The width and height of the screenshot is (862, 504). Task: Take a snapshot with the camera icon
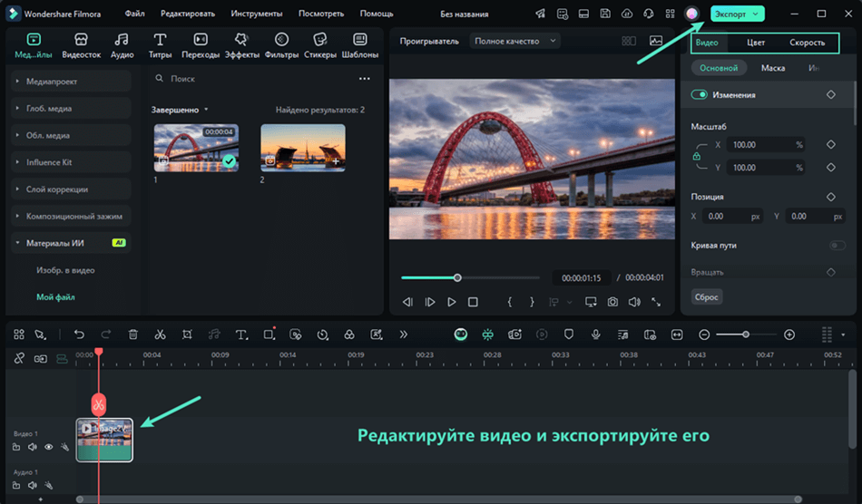(612, 302)
